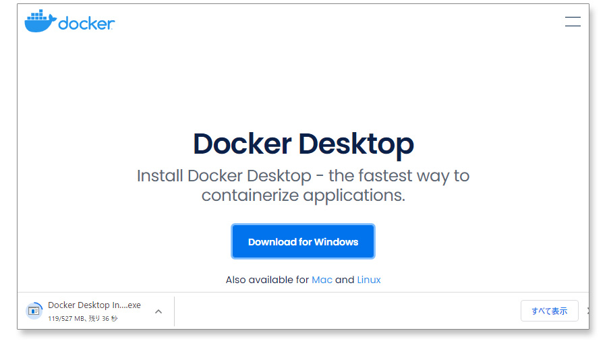Expand the download item options chevron
This screenshot has height=364, width=607.
pyautogui.click(x=158, y=311)
